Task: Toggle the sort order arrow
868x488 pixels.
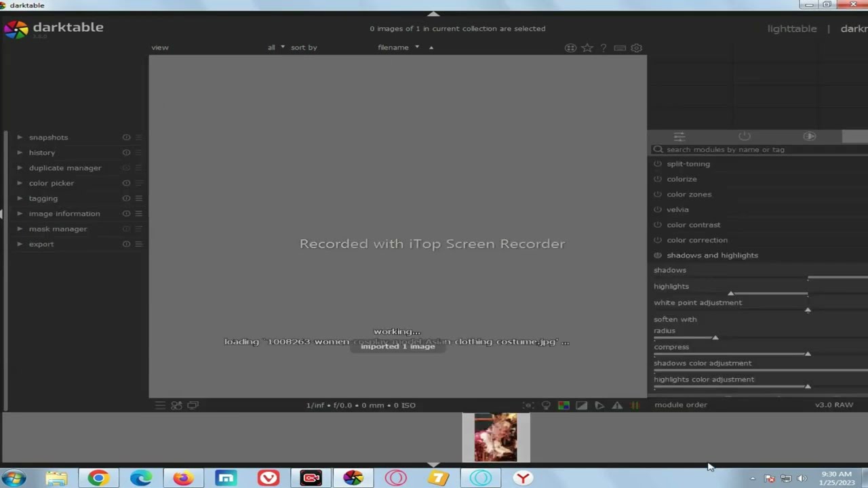Action: [431, 47]
